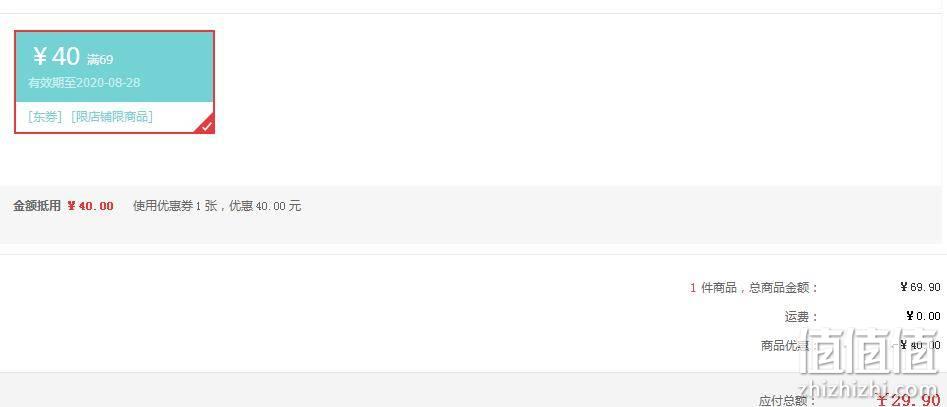Viewport: 947px width, 407px height.
Task: Click the [东券] coupon type tag
Action: coord(45,117)
